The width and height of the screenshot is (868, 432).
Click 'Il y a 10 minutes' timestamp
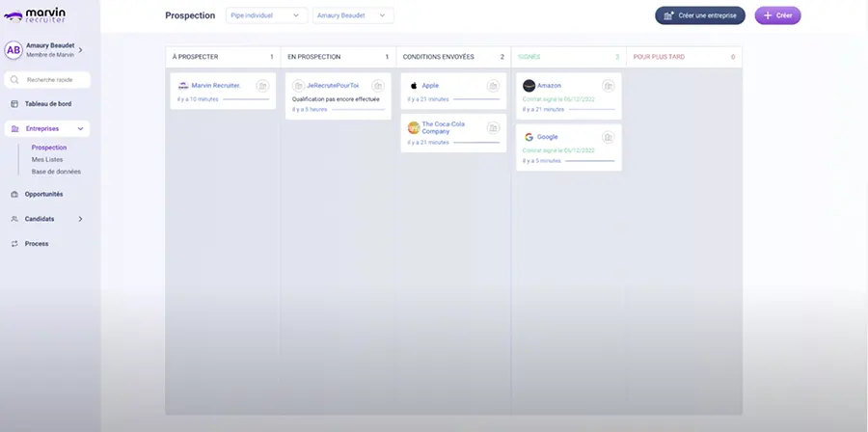click(198, 99)
